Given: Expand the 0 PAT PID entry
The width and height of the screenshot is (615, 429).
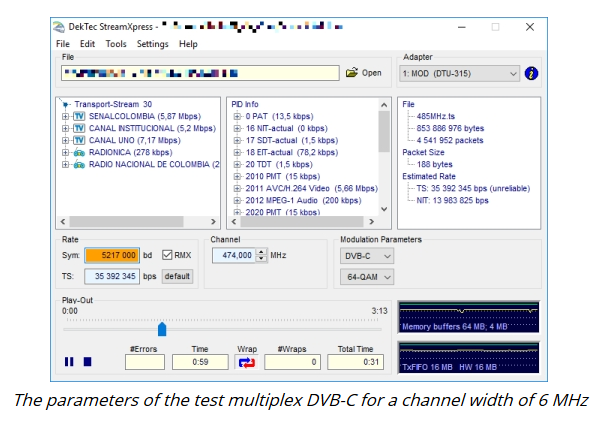Looking at the screenshot, I should (x=237, y=116).
